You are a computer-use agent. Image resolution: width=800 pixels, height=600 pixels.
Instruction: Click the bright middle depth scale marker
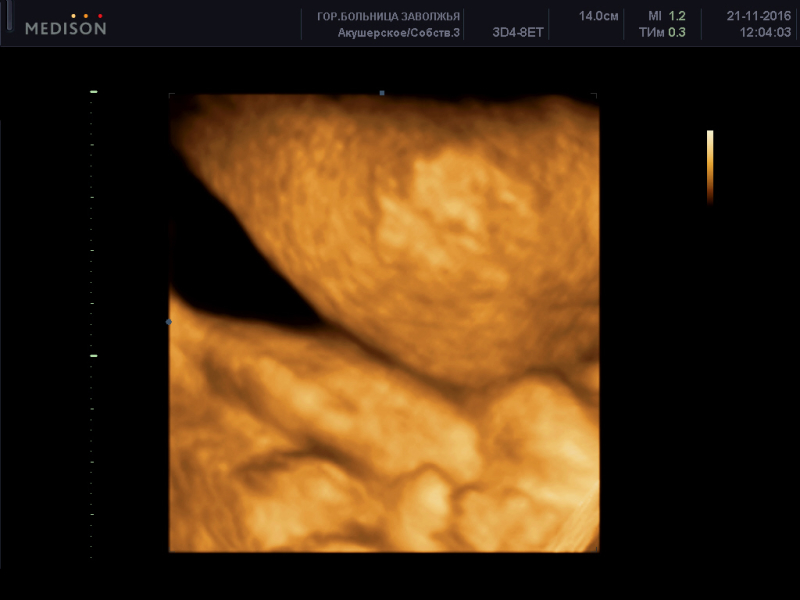point(93,356)
